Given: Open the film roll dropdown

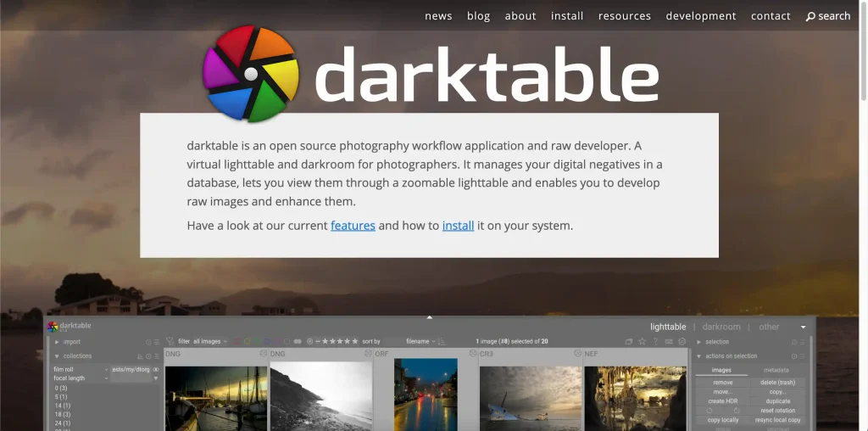Looking at the screenshot, I should 81,370.
